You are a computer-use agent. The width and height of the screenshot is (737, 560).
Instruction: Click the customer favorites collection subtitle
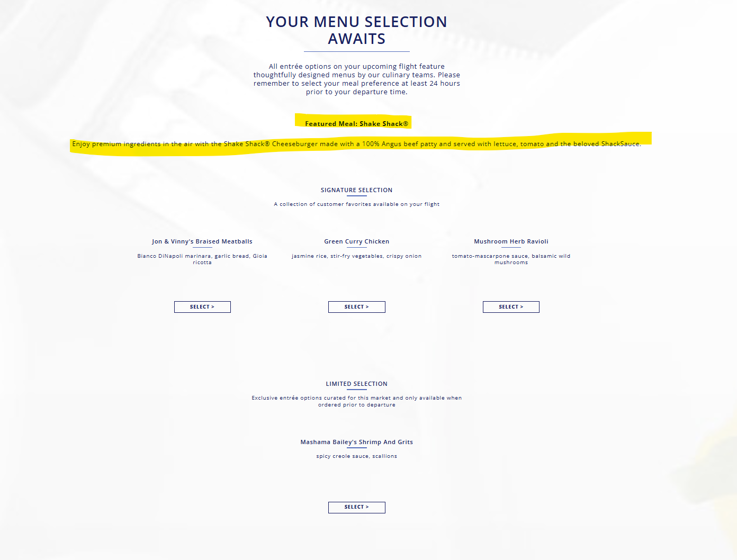(356, 204)
